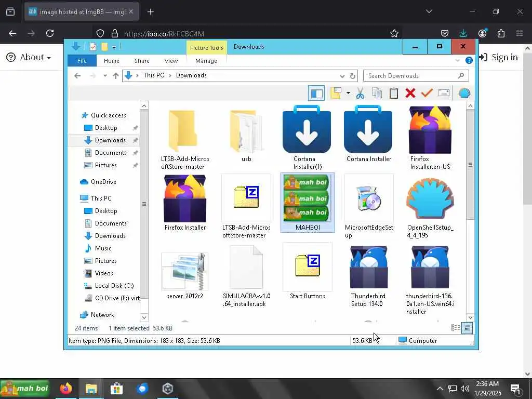
Task: Click the orange checkmark Properties icon
Action: point(427,92)
